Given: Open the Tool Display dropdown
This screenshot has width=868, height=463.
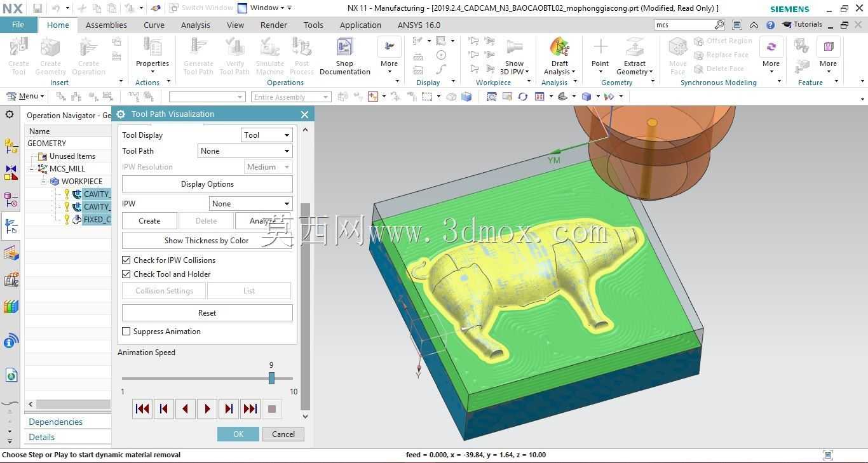Looking at the screenshot, I should (x=267, y=135).
